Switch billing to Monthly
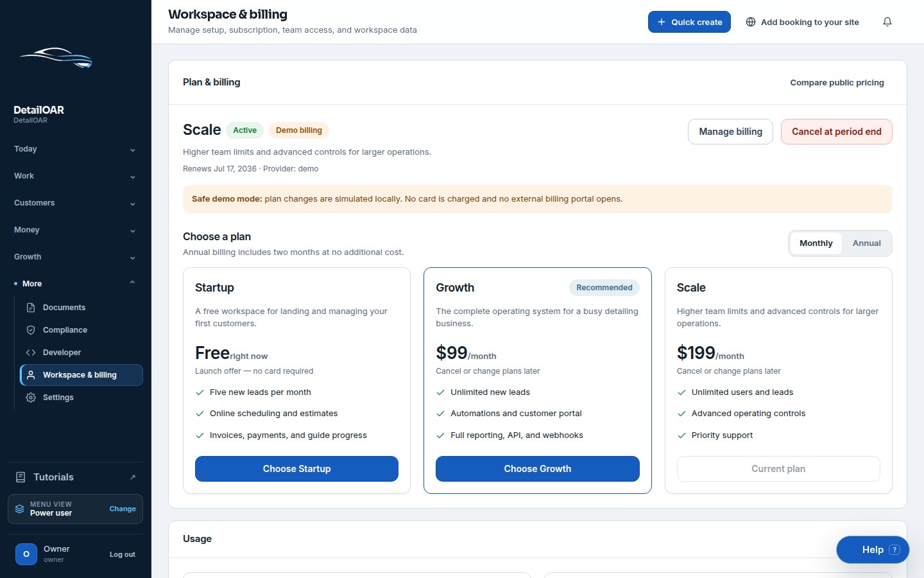924x578 pixels. pos(816,243)
